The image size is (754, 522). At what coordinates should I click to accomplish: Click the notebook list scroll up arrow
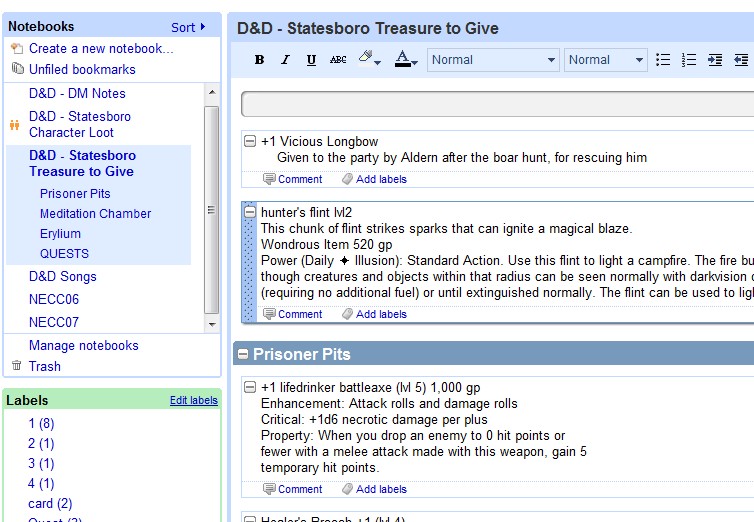coord(212,92)
